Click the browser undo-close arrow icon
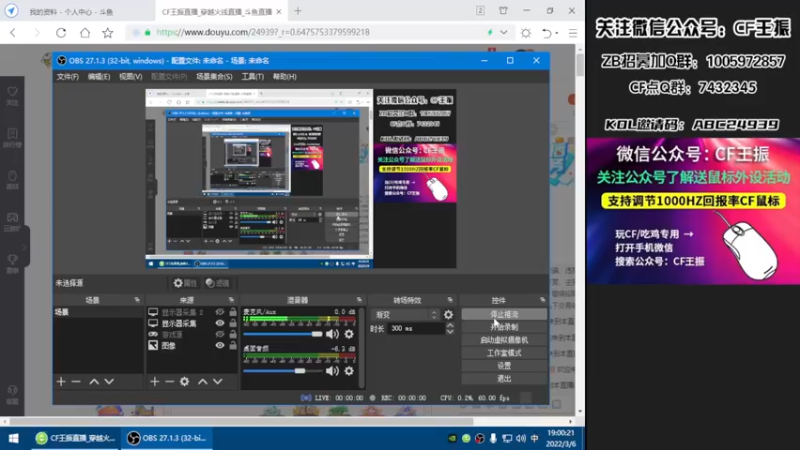800x450 pixels. click(546, 33)
